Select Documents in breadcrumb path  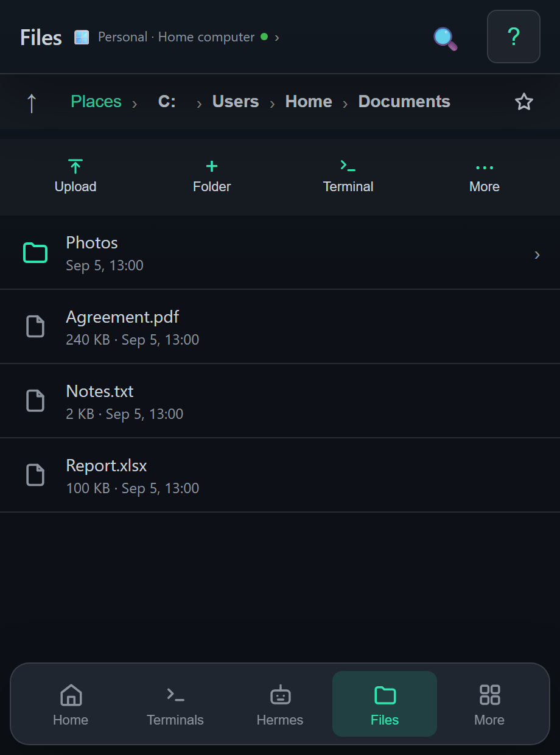(x=404, y=102)
